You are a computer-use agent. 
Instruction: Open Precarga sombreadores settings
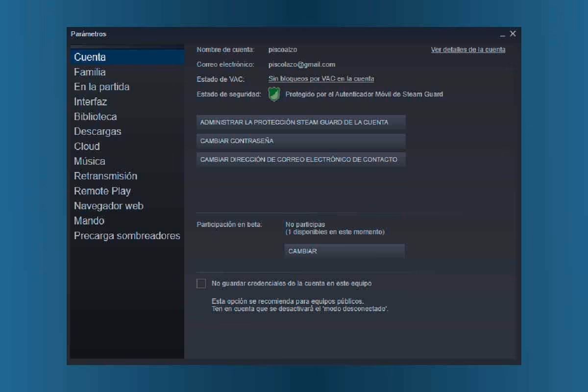127,236
